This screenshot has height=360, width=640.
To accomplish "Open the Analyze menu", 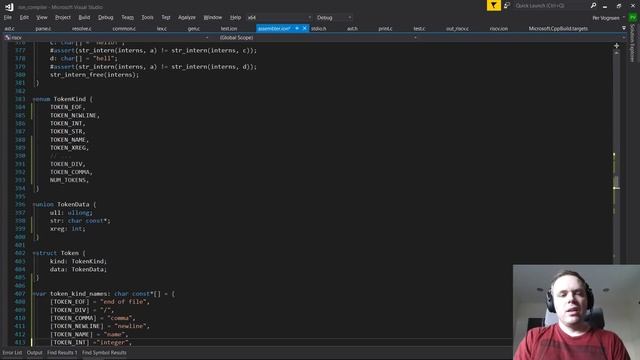I will [x=187, y=18].
